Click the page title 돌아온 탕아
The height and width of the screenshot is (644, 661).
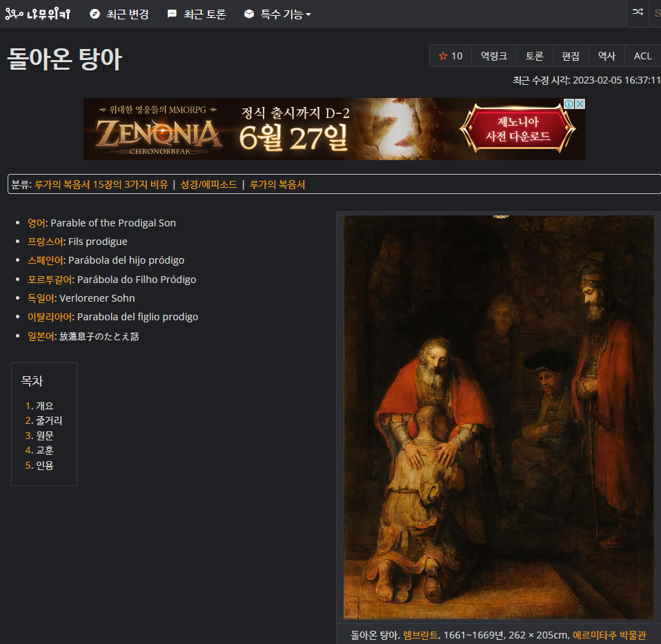pyautogui.click(x=64, y=59)
